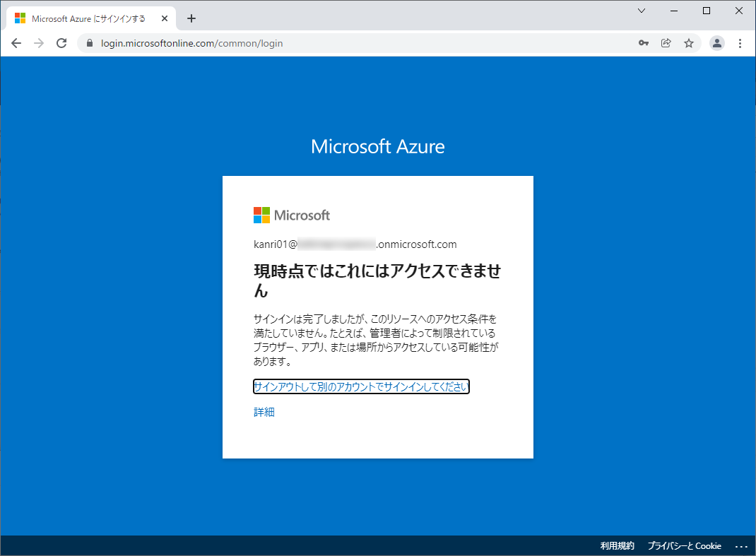The height and width of the screenshot is (556, 756).
Task: Open the share icon next to the address bar
Action: coord(666,43)
